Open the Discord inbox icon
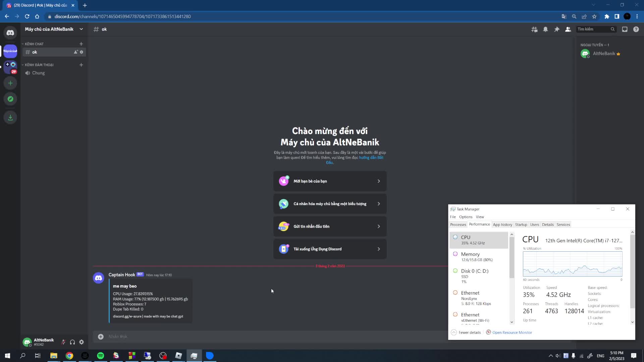Viewport: 644px width, 362px height. click(625, 29)
